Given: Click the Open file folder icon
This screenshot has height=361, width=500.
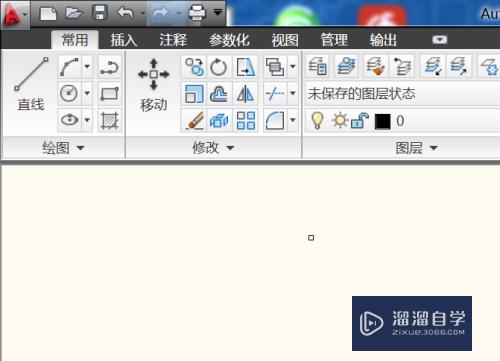Looking at the screenshot, I should click(x=74, y=13).
